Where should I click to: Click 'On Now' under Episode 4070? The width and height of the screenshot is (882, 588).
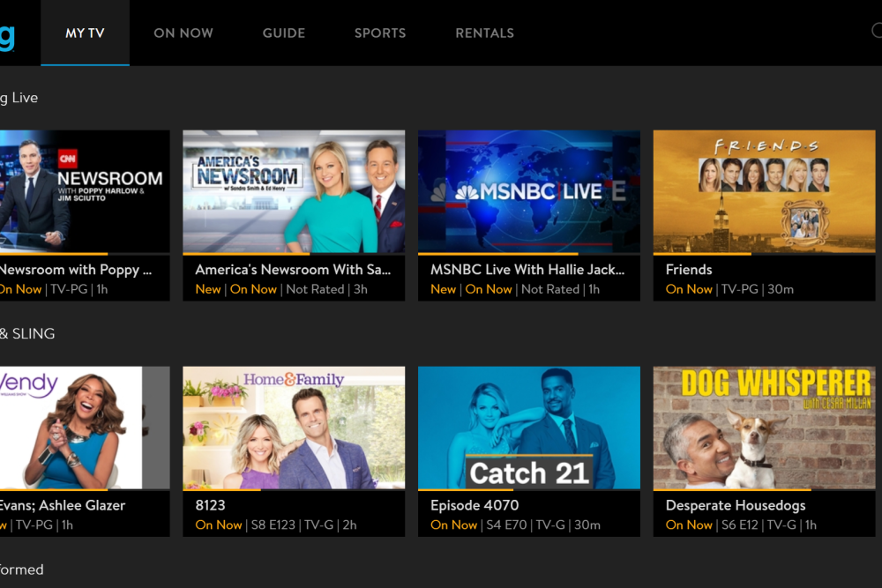454,525
